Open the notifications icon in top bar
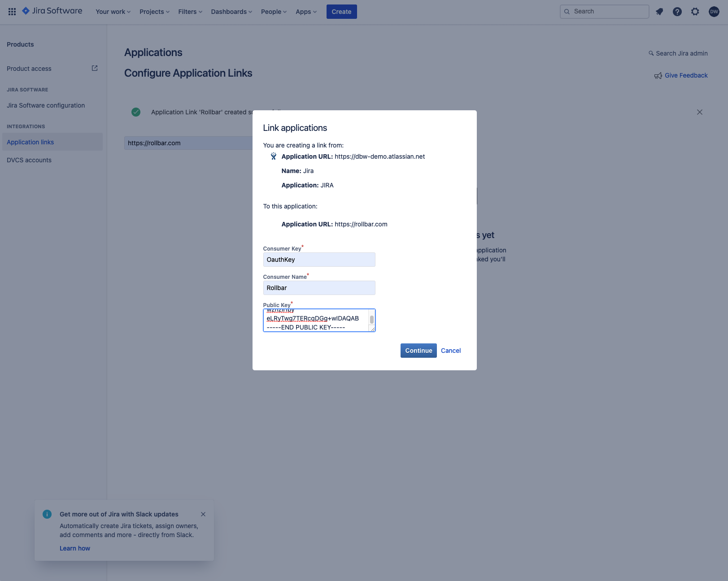The width and height of the screenshot is (728, 581). (x=659, y=12)
